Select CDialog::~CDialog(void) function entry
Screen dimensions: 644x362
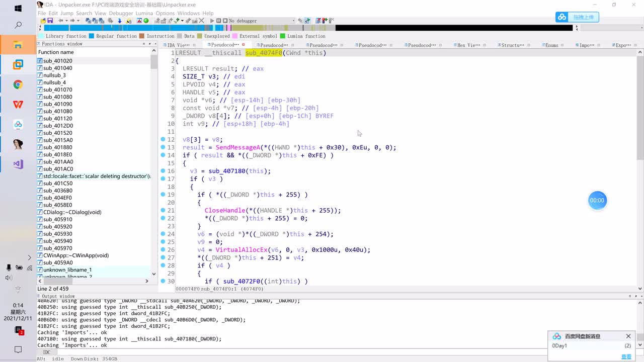click(94, 212)
